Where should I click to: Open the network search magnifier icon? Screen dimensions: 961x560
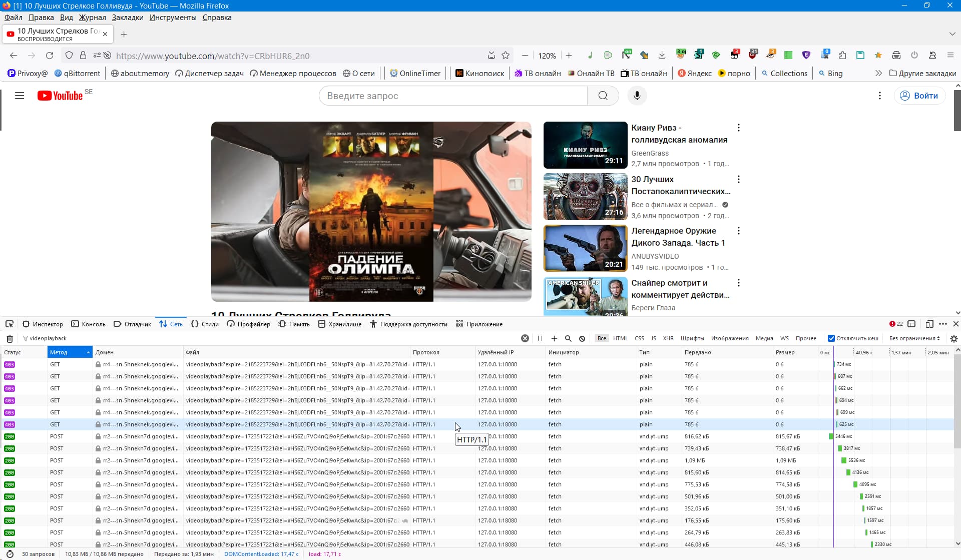click(x=568, y=338)
